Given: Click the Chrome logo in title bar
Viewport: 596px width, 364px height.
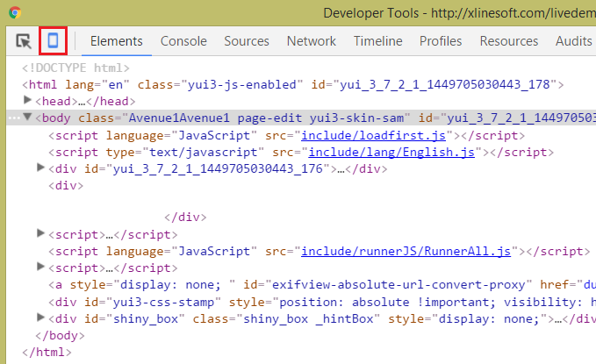Looking at the screenshot, I should point(15,12).
